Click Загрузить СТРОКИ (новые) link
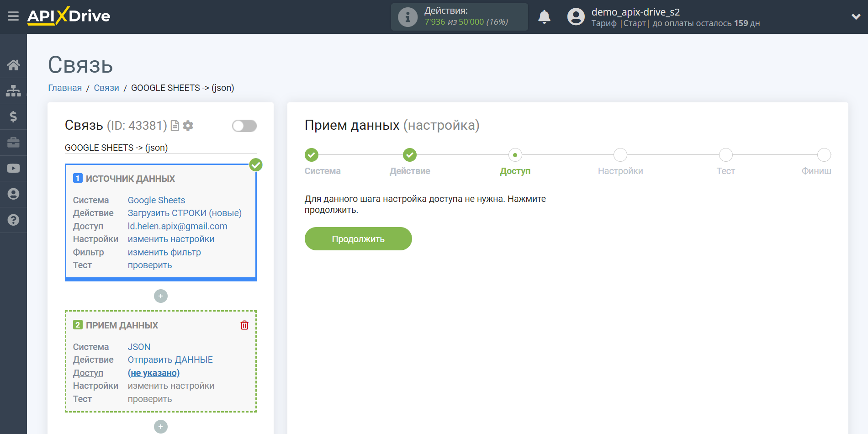The height and width of the screenshot is (434, 868). click(x=185, y=213)
